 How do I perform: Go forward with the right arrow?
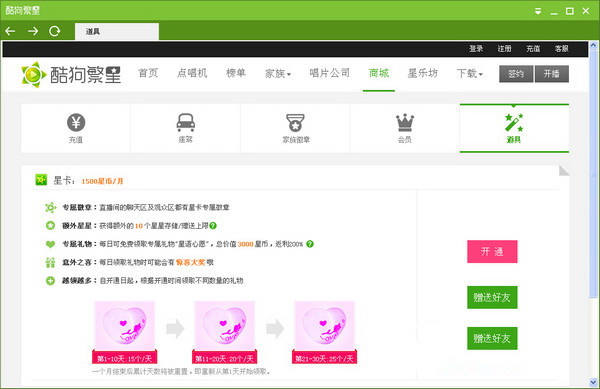(x=33, y=31)
